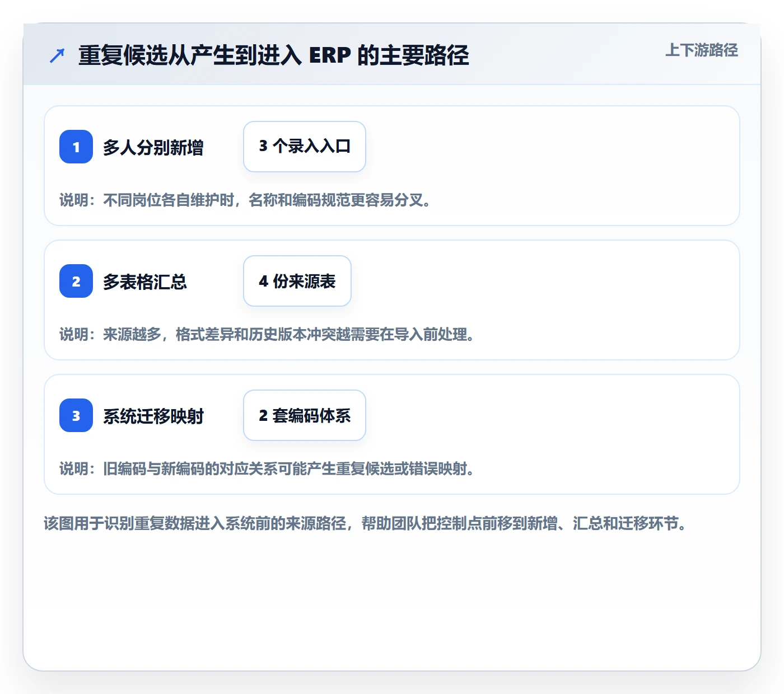Click the 3 个录入入口 chip
Screen dimensions: 784x694
tap(305, 147)
